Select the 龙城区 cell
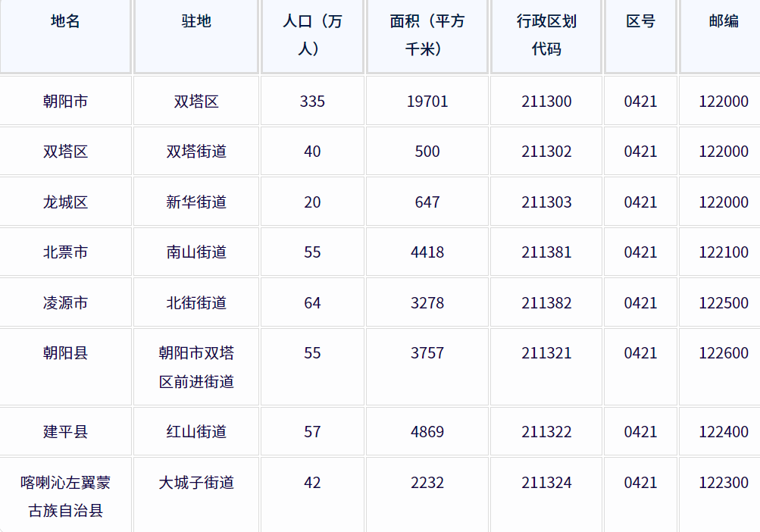Viewport: 760px width, 532px height. [65, 202]
